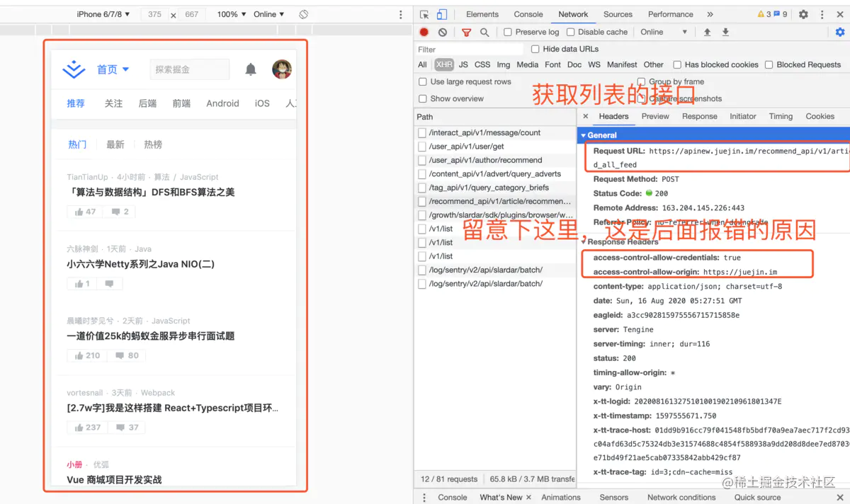Switch to the Performance tab
The width and height of the screenshot is (850, 504).
[x=671, y=14]
